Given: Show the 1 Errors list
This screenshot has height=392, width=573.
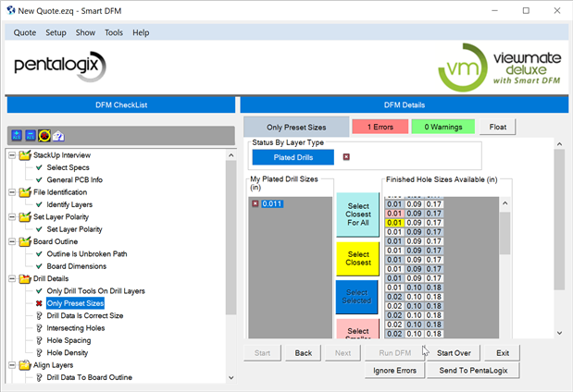Looking at the screenshot, I should (x=380, y=127).
